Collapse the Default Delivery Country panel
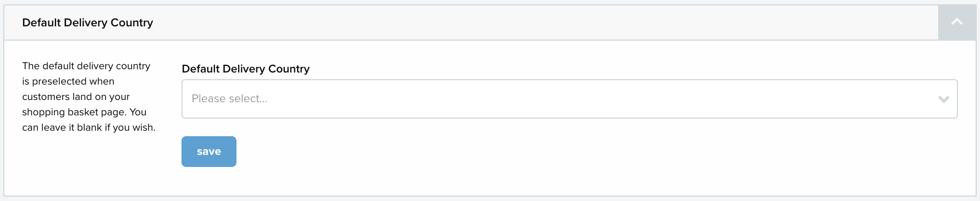 tap(957, 23)
